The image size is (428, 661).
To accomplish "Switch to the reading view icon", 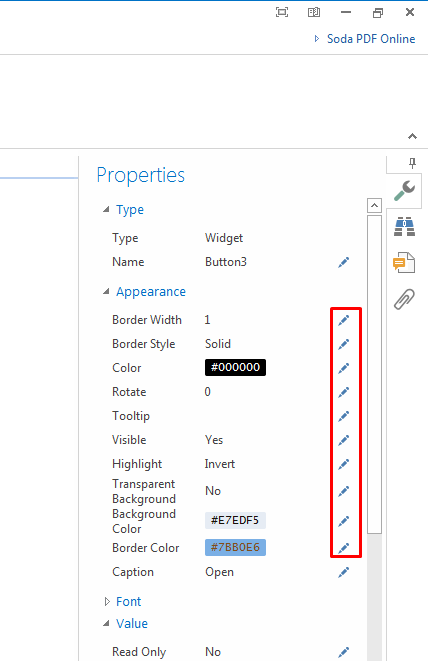I will click(314, 12).
